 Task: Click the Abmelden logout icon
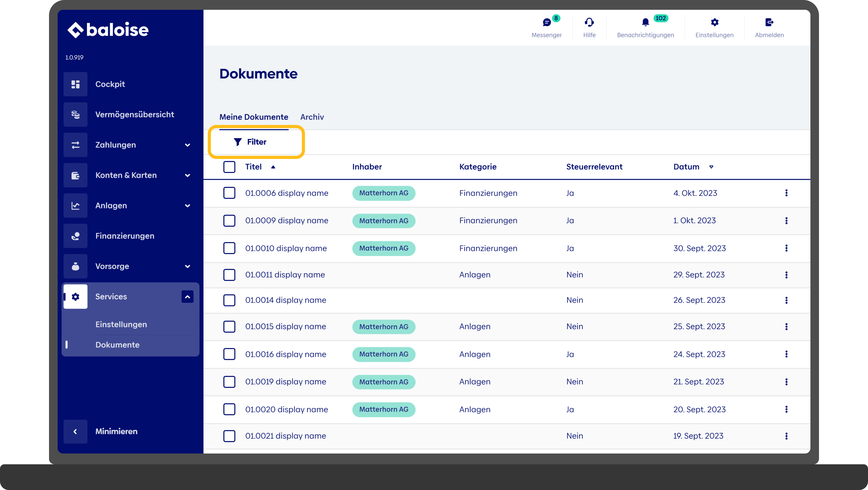(769, 22)
